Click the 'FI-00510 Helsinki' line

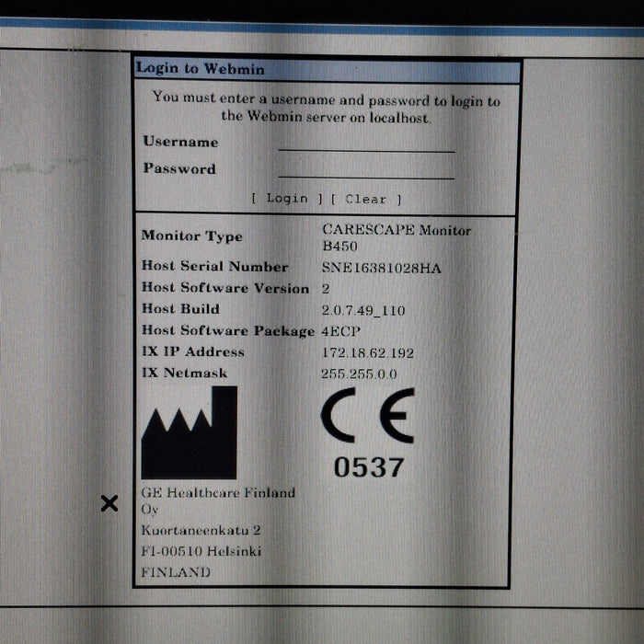pyautogui.click(x=201, y=551)
